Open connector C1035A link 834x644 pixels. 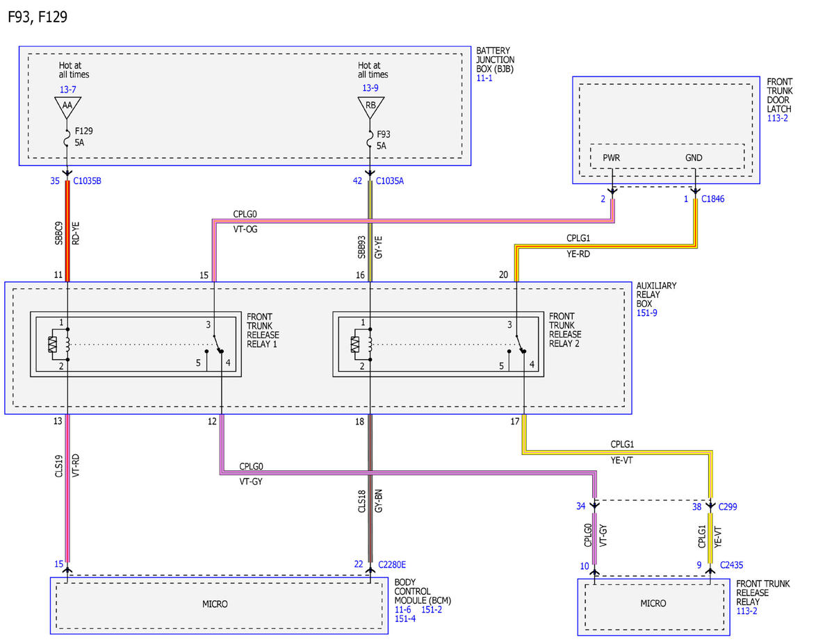coord(391,182)
